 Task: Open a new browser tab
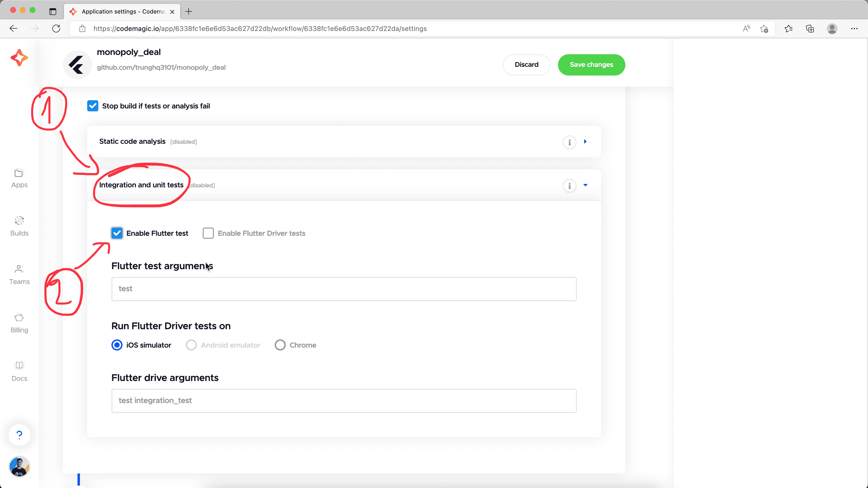tap(189, 11)
